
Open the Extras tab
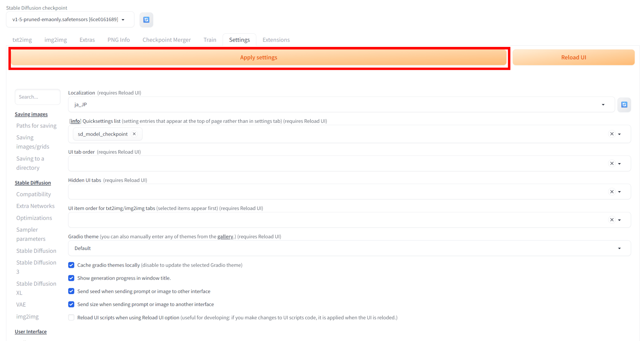click(x=87, y=40)
